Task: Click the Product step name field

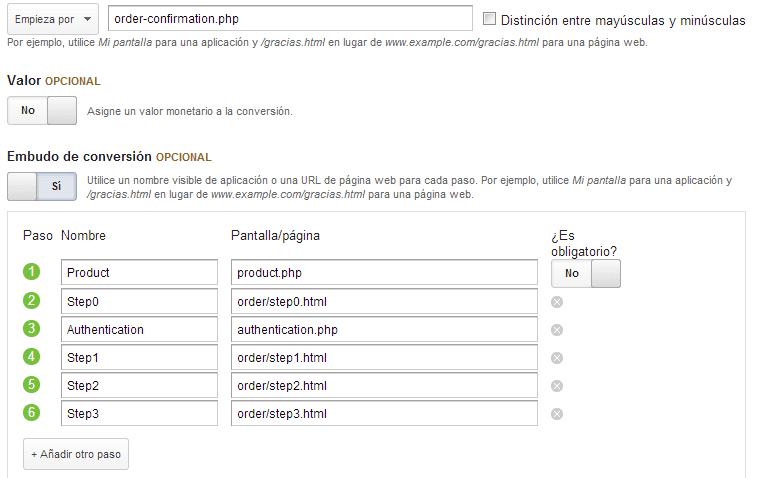Action: [x=139, y=273]
